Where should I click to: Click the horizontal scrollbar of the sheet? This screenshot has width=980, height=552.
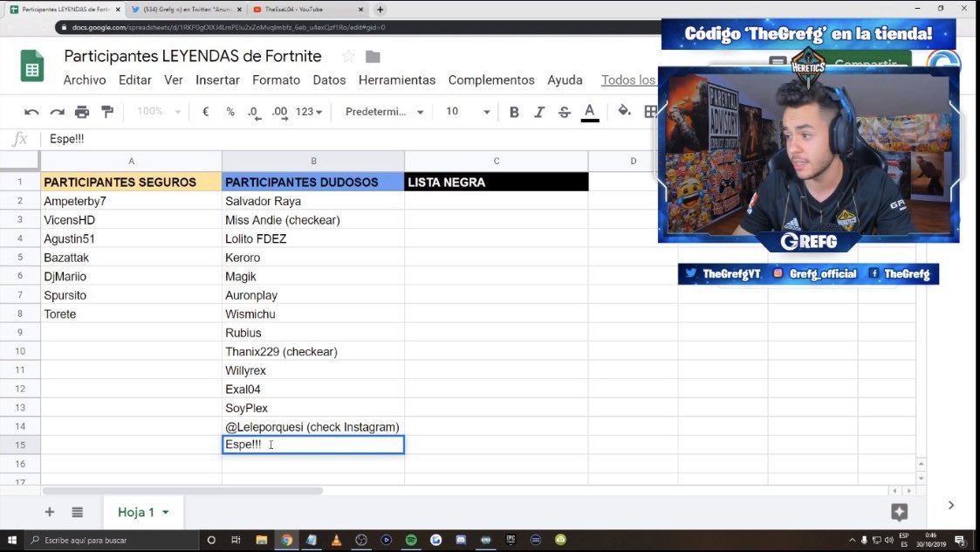(x=182, y=491)
